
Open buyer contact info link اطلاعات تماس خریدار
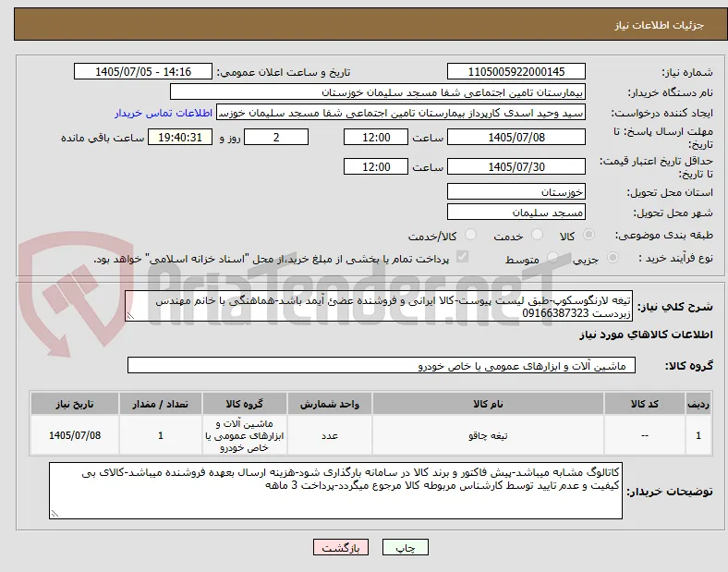coord(164,113)
